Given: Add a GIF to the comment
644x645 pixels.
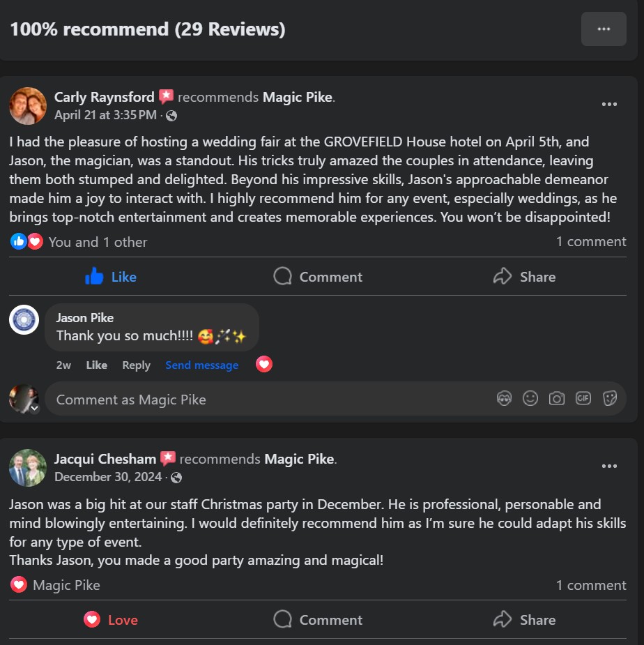Looking at the screenshot, I should (583, 399).
